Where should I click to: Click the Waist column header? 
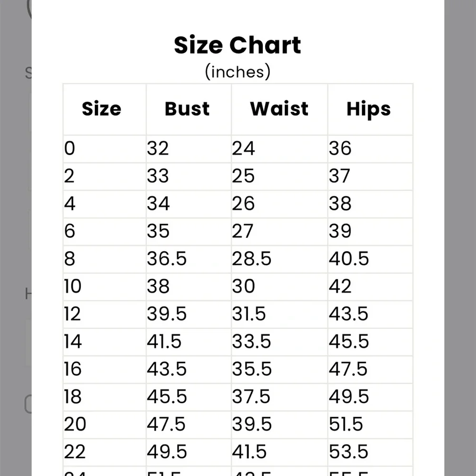coord(279,109)
